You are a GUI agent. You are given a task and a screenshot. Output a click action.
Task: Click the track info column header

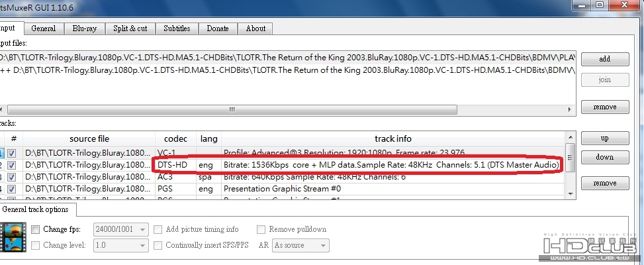click(393, 139)
